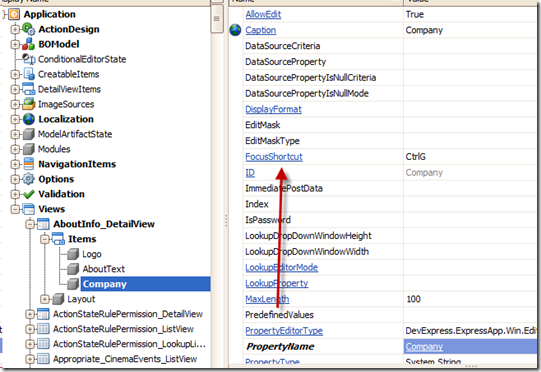Open the ID property link
Viewport: 541px width, 372px height.
[x=250, y=173]
